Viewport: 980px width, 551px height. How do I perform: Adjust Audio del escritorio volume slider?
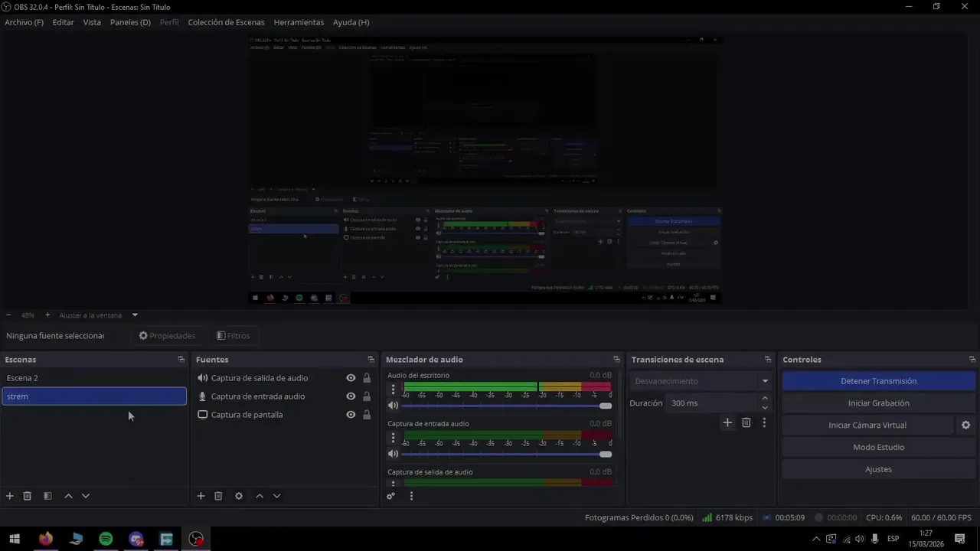507,406
